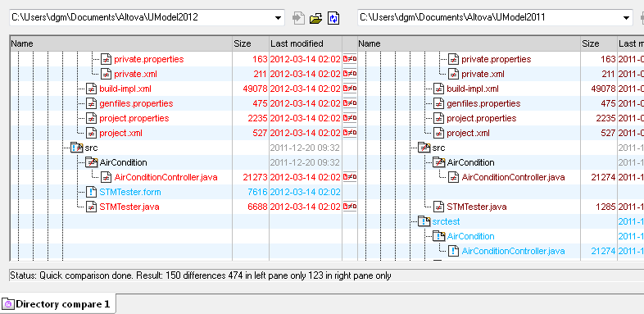Click blue AirCondition folder icon under srctest
Viewport: 644px width, 314px height.
pyautogui.click(x=439, y=236)
